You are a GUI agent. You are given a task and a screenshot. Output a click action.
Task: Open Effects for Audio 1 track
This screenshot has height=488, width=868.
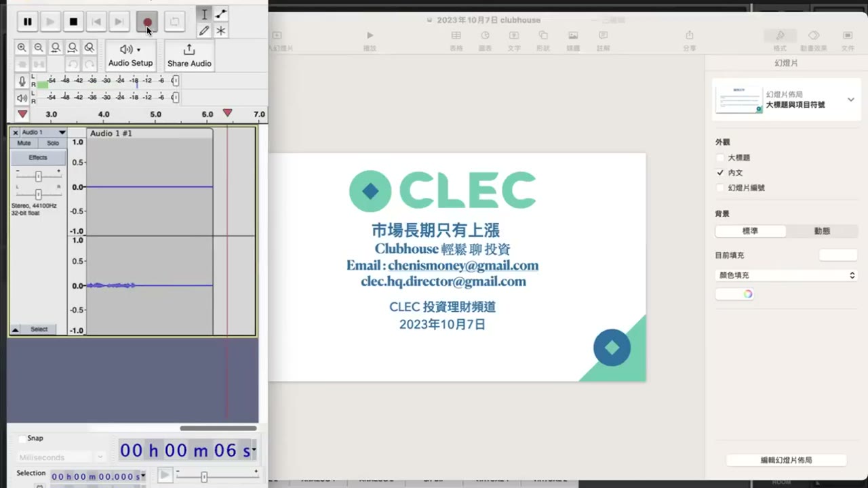[38, 157]
